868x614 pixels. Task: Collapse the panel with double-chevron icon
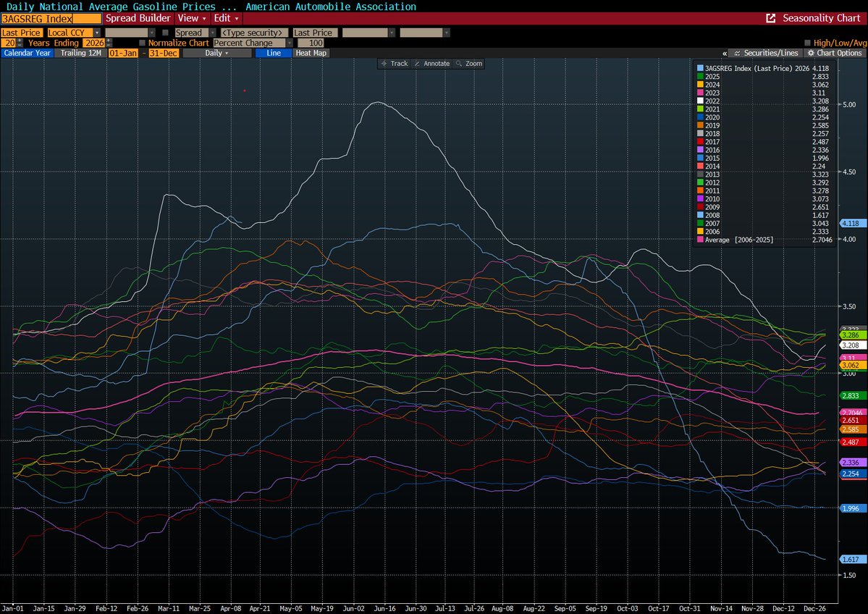(725, 53)
